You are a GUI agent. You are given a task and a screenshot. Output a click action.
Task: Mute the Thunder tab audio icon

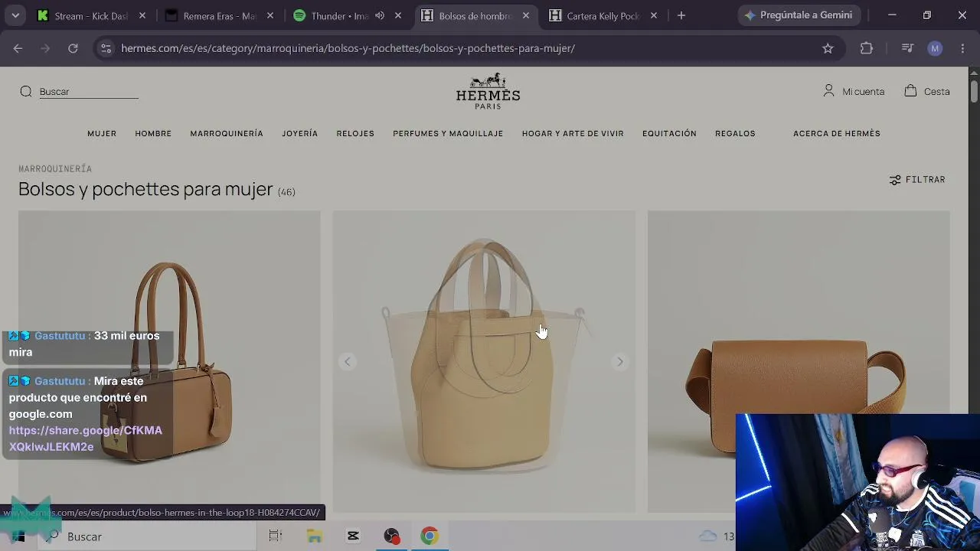point(380,15)
